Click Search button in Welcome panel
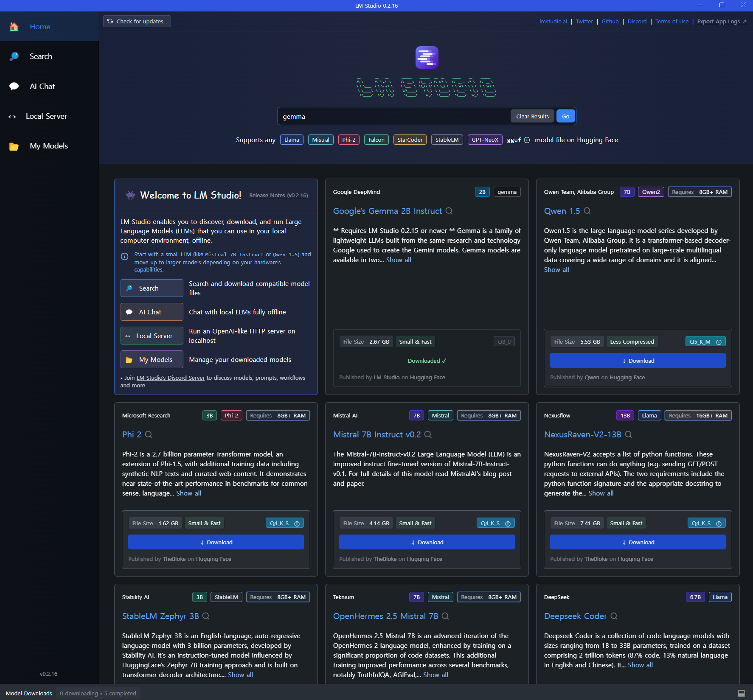Viewport: 753px width, 700px height. tap(152, 288)
